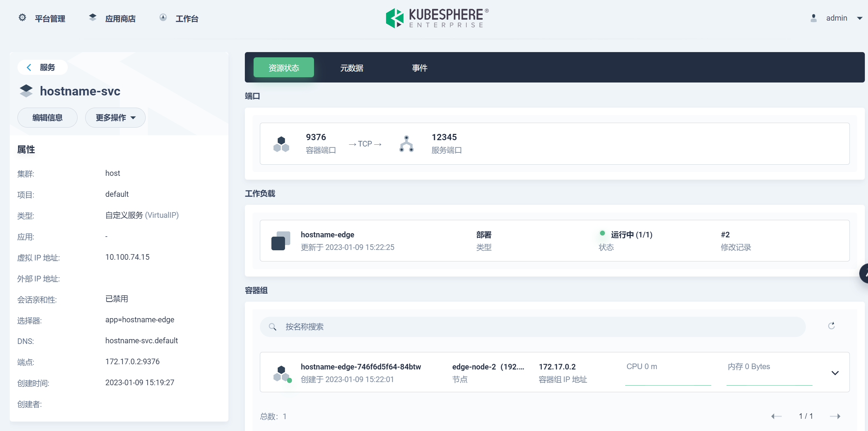Select the hostname-edge deployment icon
Image resolution: width=868 pixels, height=431 pixels.
pos(280,240)
